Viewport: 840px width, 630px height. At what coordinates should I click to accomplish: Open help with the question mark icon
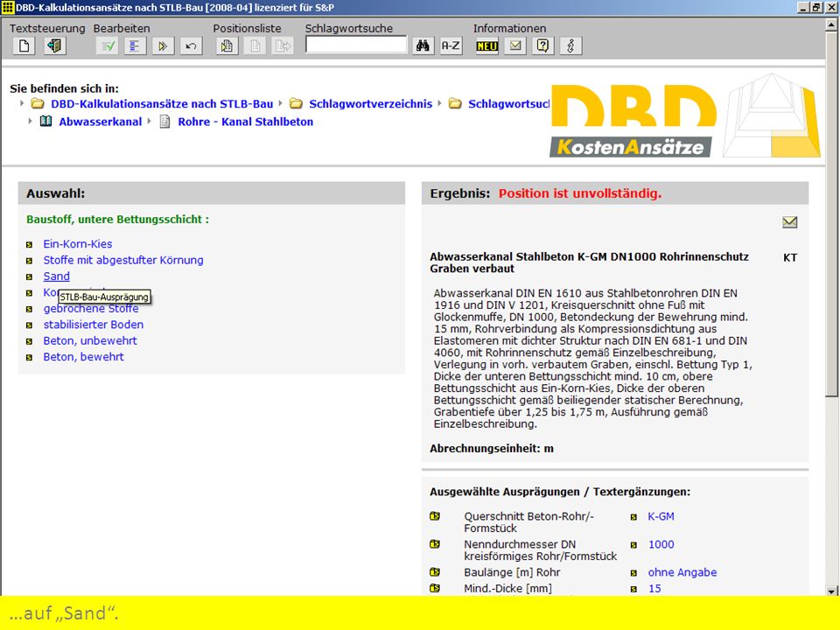[x=542, y=46]
